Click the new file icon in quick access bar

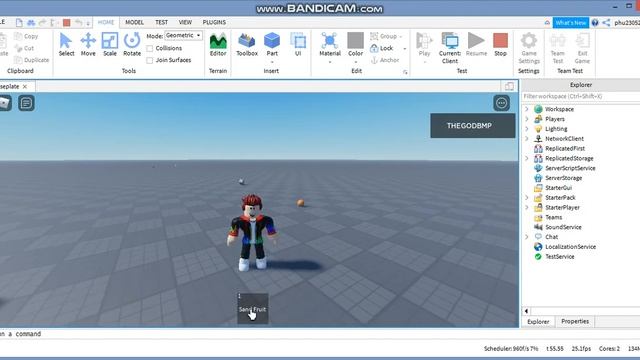point(19,23)
